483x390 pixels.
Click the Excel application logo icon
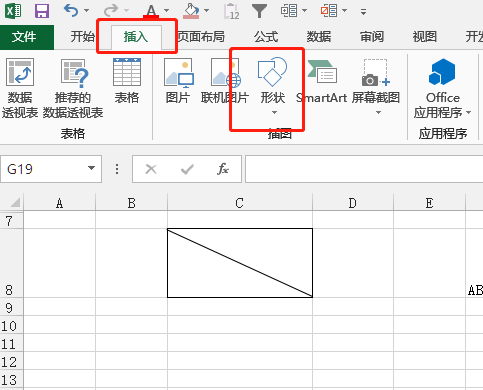pos(13,11)
